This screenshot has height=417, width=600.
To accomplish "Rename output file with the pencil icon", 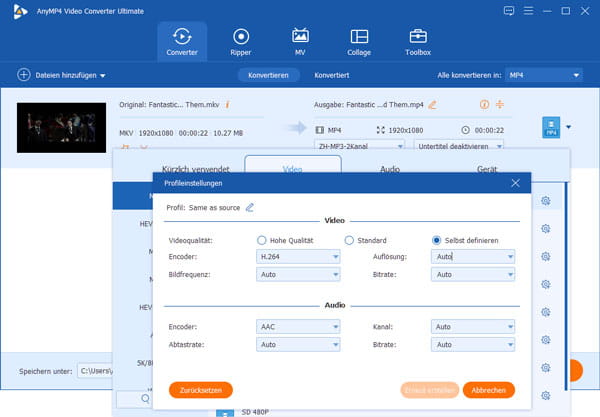I will point(432,104).
